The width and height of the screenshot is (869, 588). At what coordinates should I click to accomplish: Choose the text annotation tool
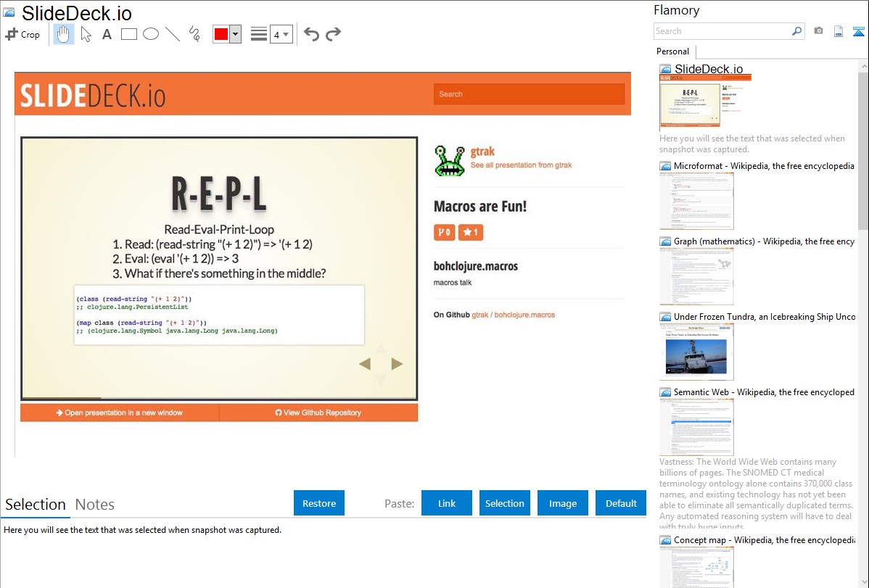click(x=107, y=34)
